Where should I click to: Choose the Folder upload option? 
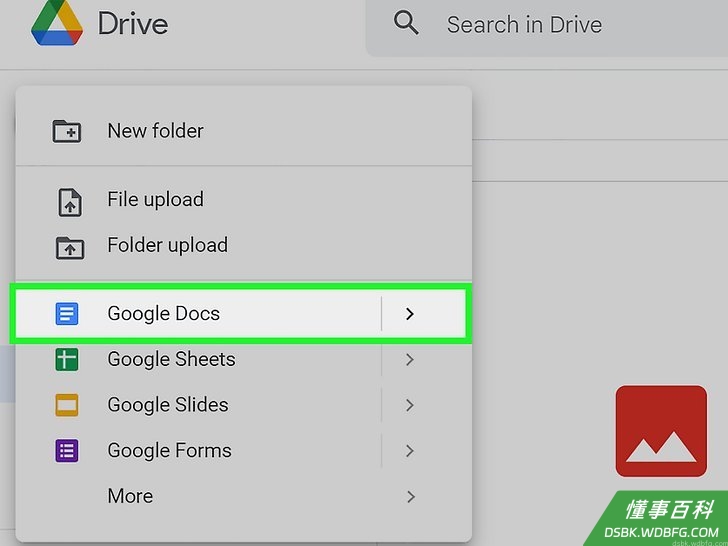[244, 245]
